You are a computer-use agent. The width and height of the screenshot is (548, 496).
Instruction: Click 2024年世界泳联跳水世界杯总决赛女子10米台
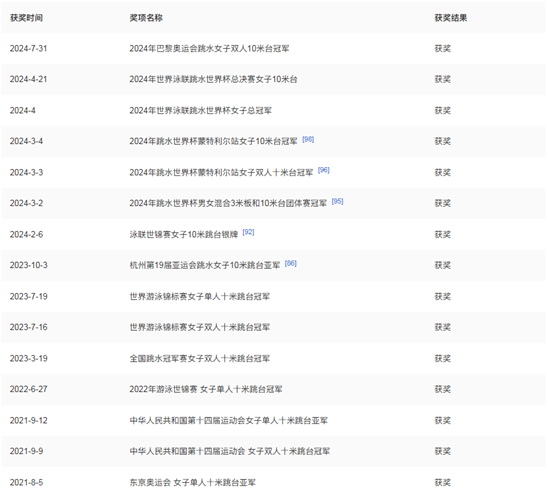[213, 79]
